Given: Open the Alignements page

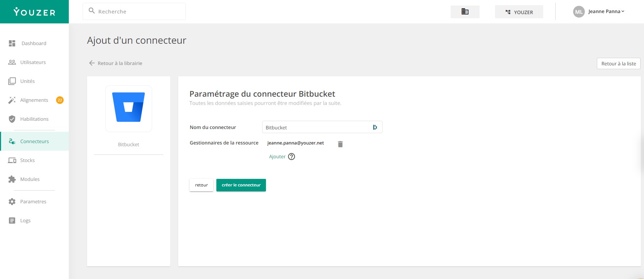Looking at the screenshot, I should [x=34, y=100].
